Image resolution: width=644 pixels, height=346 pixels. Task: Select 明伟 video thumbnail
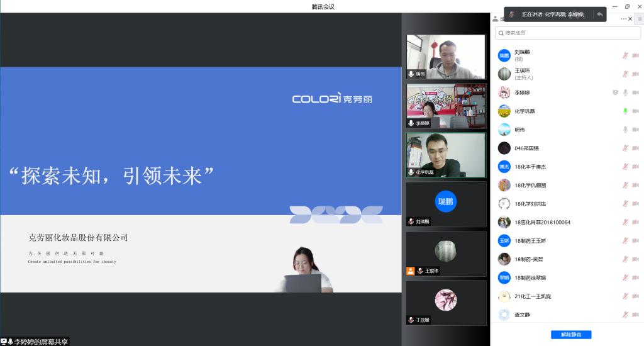(x=446, y=57)
